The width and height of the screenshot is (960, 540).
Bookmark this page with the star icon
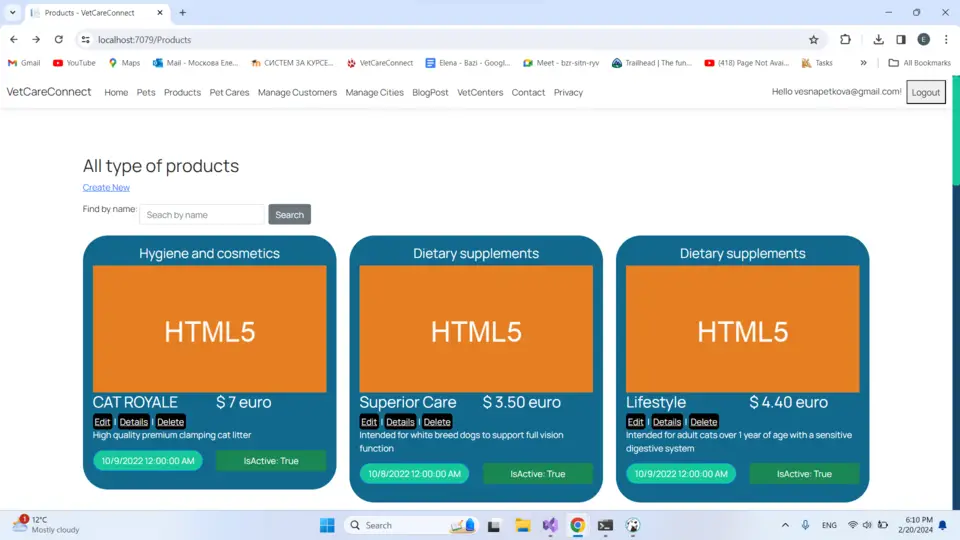click(813, 39)
